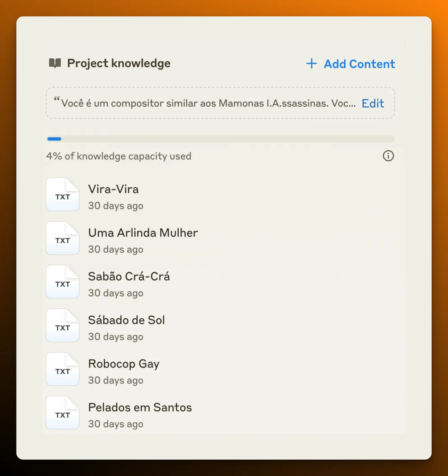Viewport: 448px width, 476px height.
Task: Open the Pelados em Santos document
Action: click(140, 407)
